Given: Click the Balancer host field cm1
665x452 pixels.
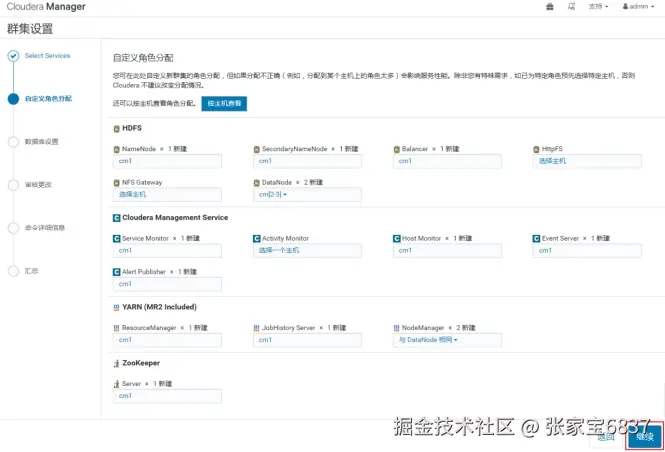Looking at the screenshot, I should [x=447, y=161].
